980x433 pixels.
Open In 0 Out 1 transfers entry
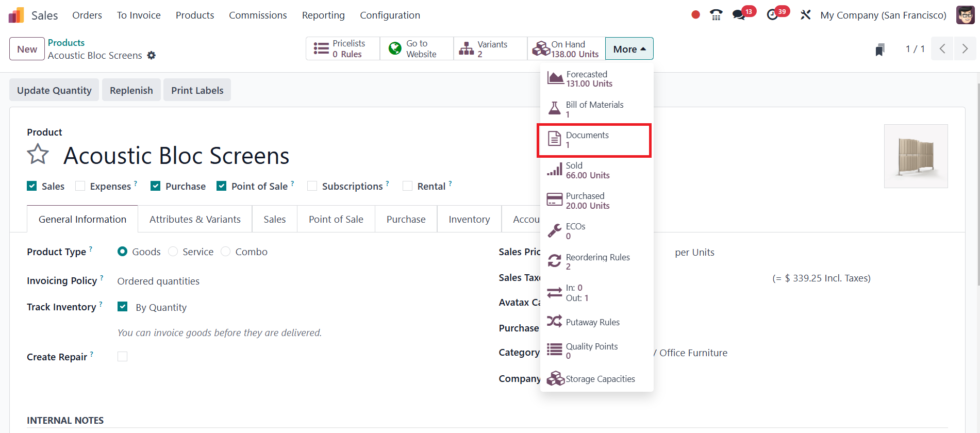(596, 292)
